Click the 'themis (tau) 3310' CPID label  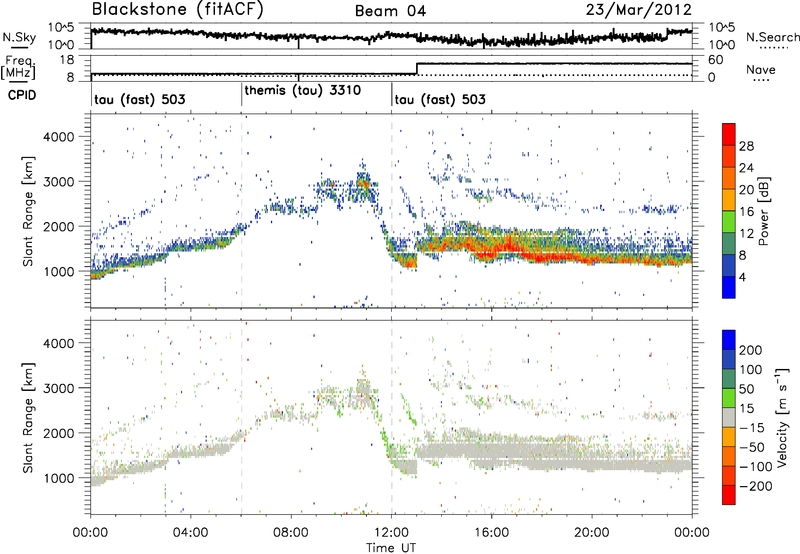coord(303,90)
